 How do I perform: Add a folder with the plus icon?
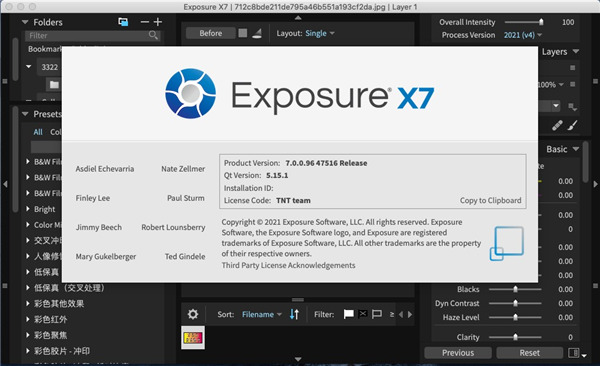pyautogui.click(x=158, y=22)
